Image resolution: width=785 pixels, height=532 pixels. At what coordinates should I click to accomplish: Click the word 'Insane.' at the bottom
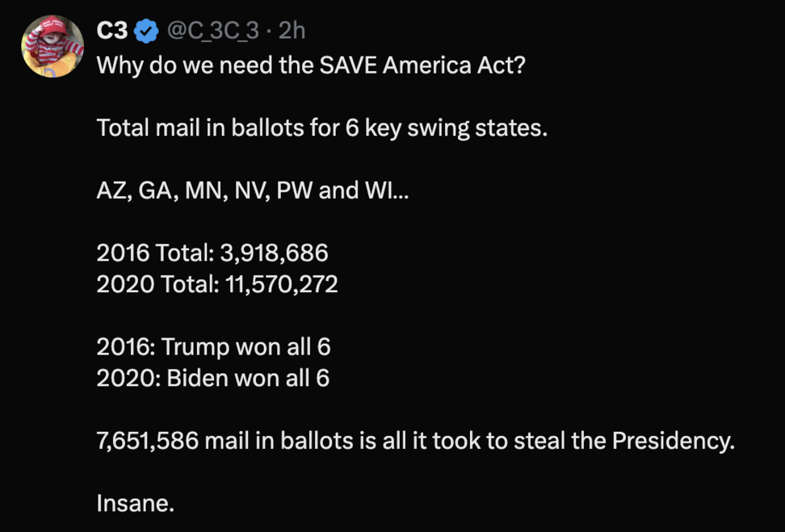(135, 504)
